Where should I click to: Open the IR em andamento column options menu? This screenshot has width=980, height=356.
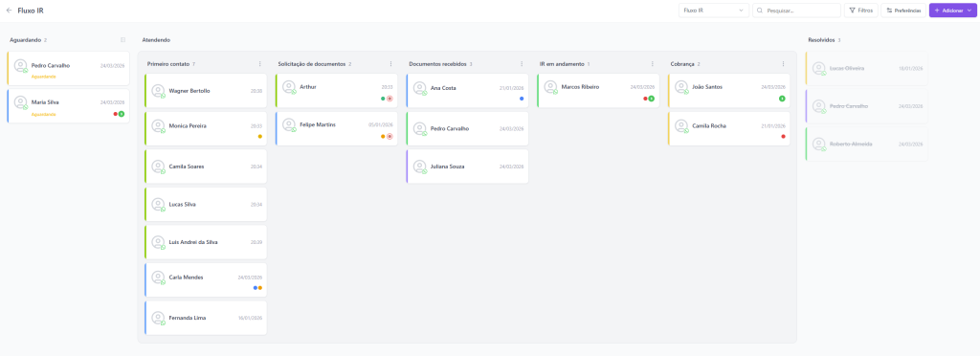tap(652, 64)
